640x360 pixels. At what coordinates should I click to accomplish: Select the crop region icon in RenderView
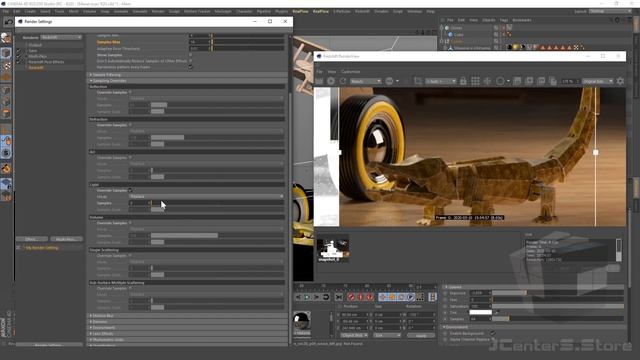[418, 81]
